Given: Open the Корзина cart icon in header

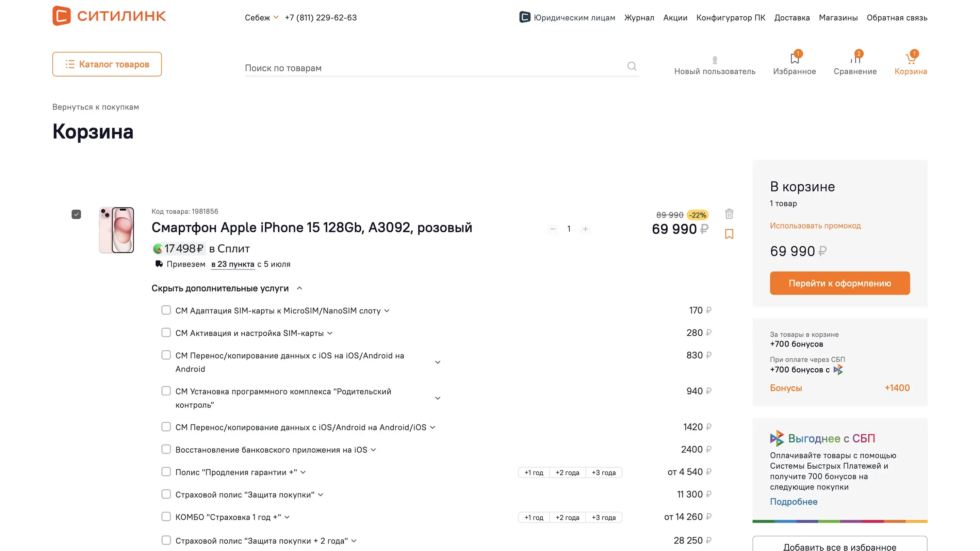Looking at the screenshot, I should tap(910, 59).
